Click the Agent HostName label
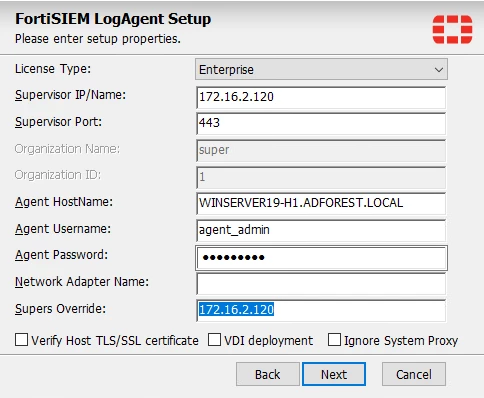The width and height of the screenshot is (484, 398). point(64,202)
